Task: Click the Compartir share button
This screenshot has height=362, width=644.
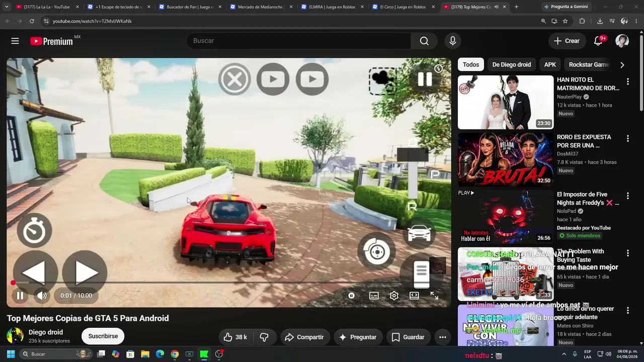Action: coord(305,337)
